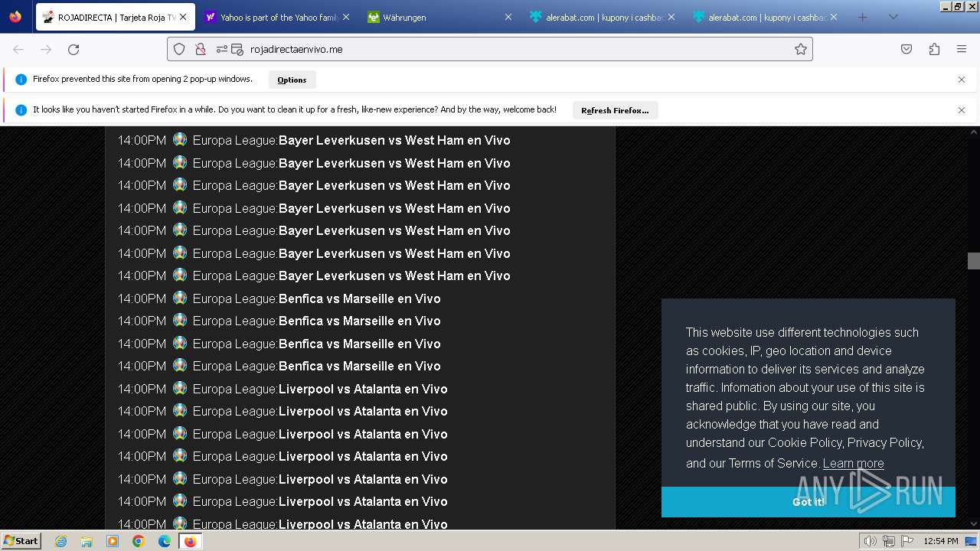
Task: Dismiss the Refresh Firefox notification bar
Action: click(962, 110)
